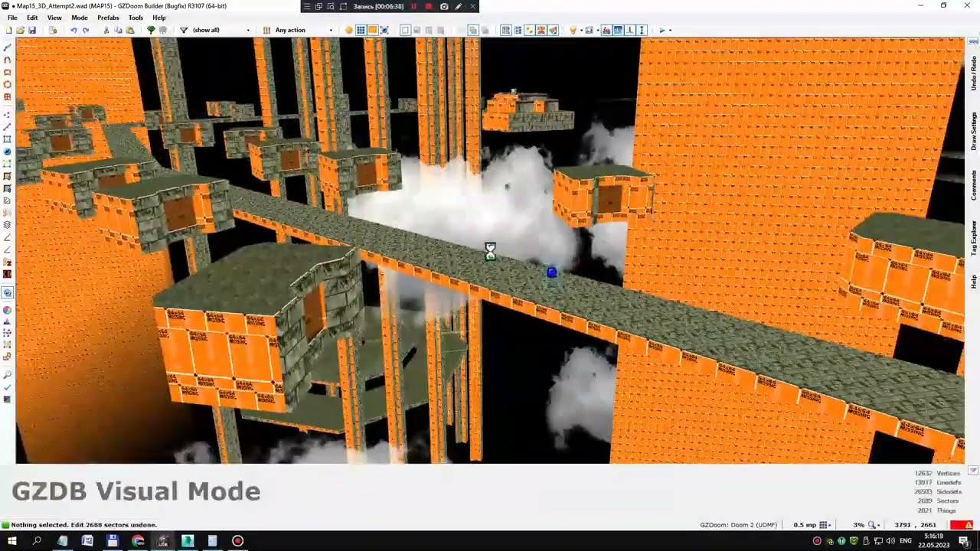
Task: Click the color wheel icon in left toolbar
Action: 8,311
